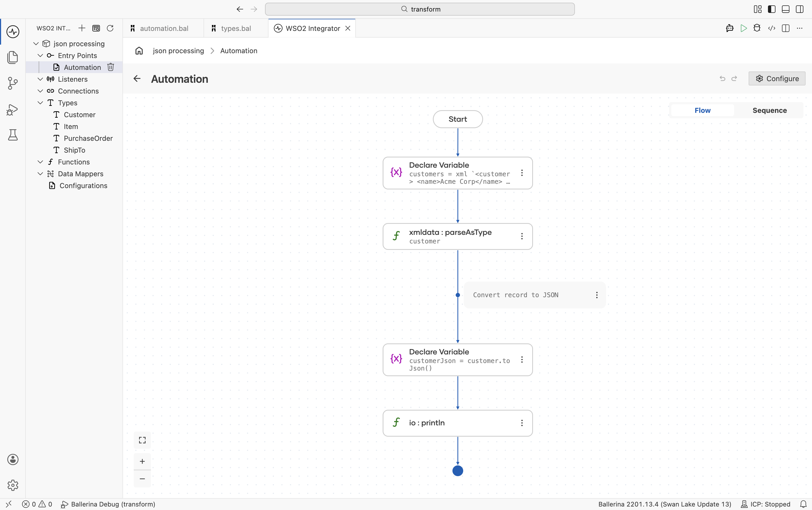The width and height of the screenshot is (812, 510).
Task: Zoom out of the flow diagram
Action: (x=142, y=479)
